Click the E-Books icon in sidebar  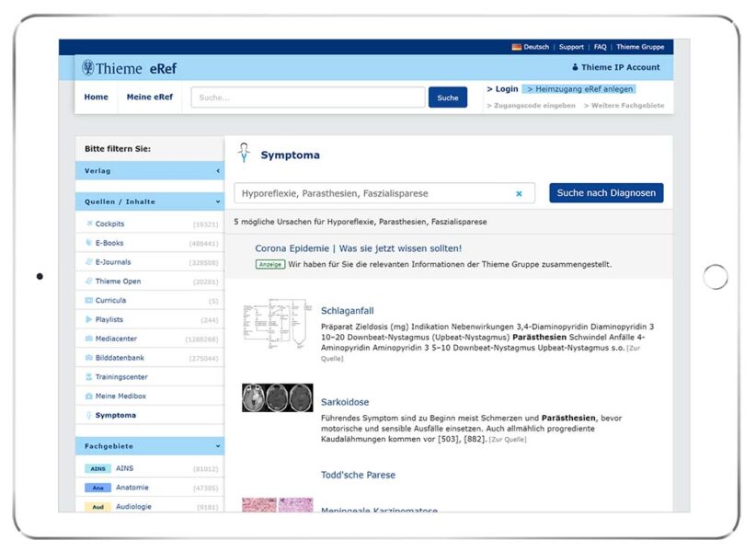(x=88, y=243)
